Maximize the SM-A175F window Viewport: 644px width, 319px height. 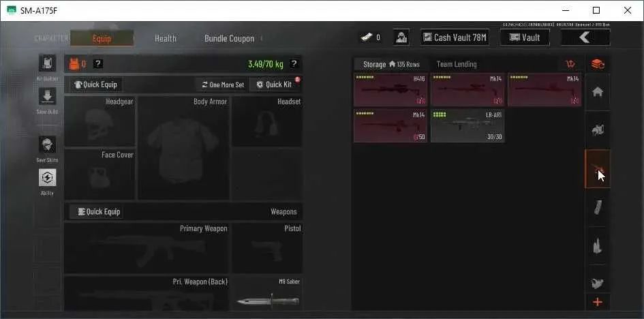tap(596, 10)
